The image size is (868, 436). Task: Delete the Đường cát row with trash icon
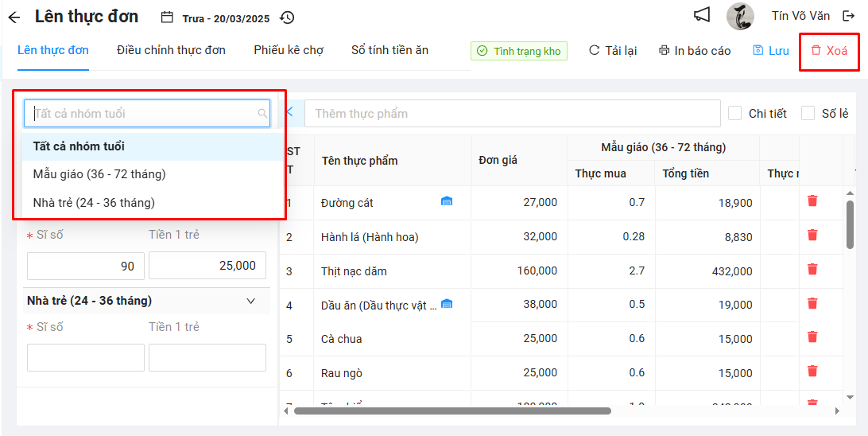812,201
